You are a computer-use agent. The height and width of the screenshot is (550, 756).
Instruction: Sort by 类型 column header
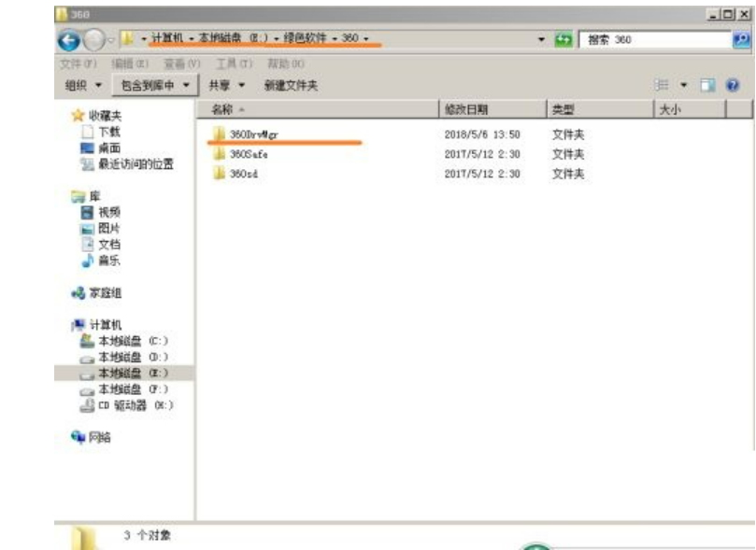tap(601, 109)
